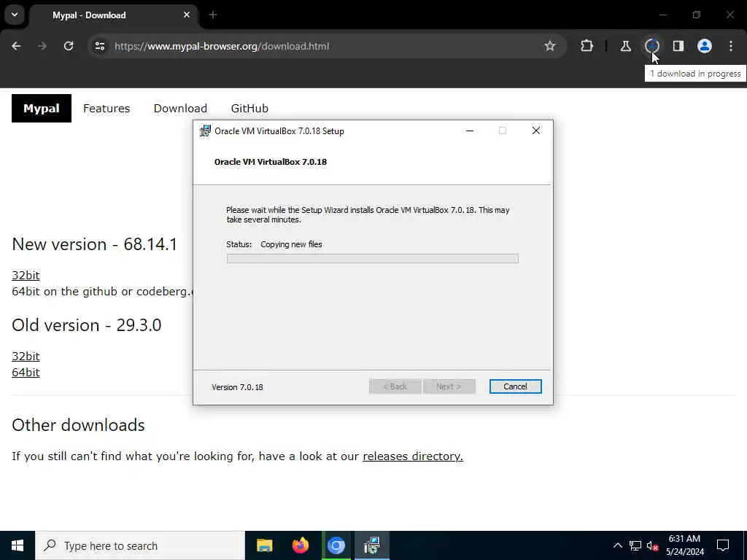Show hidden system tray icons
This screenshot has width=747, height=560.
(x=617, y=545)
